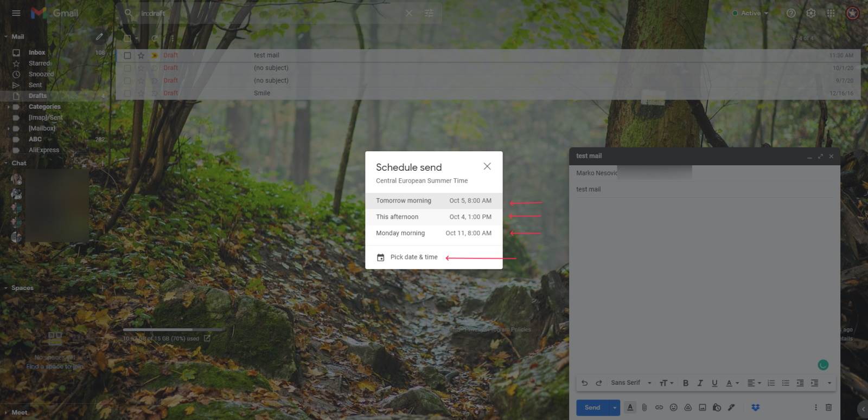Expand the Active status dropdown
868x420 pixels.
pyautogui.click(x=751, y=13)
